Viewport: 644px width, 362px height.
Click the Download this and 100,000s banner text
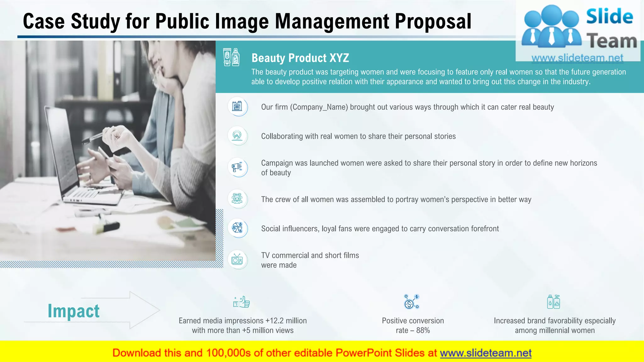tap(322, 353)
